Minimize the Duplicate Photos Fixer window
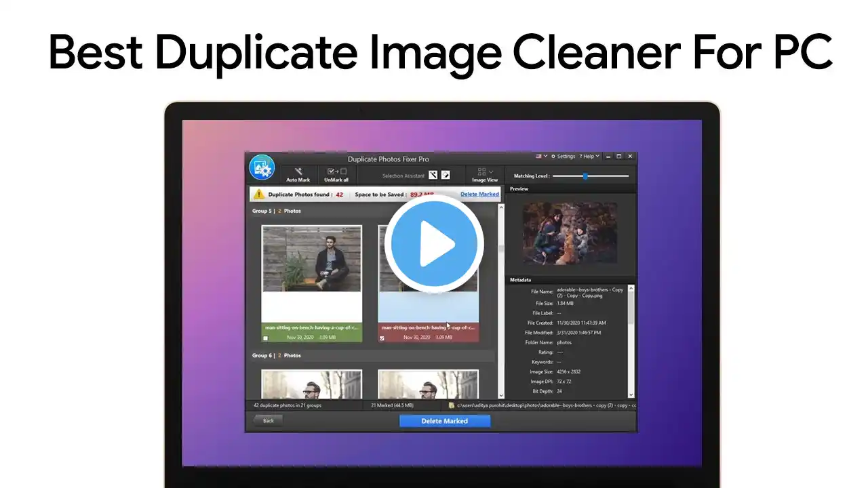The height and width of the screenshot is (488, 868). 608,157
